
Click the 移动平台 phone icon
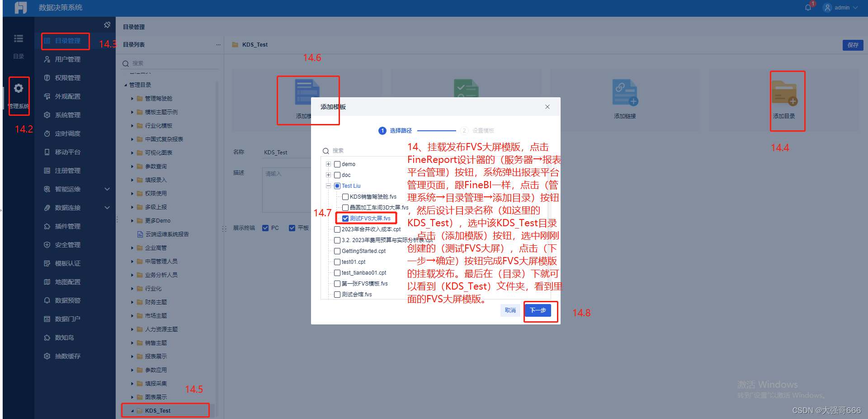[x=47, y=152]
